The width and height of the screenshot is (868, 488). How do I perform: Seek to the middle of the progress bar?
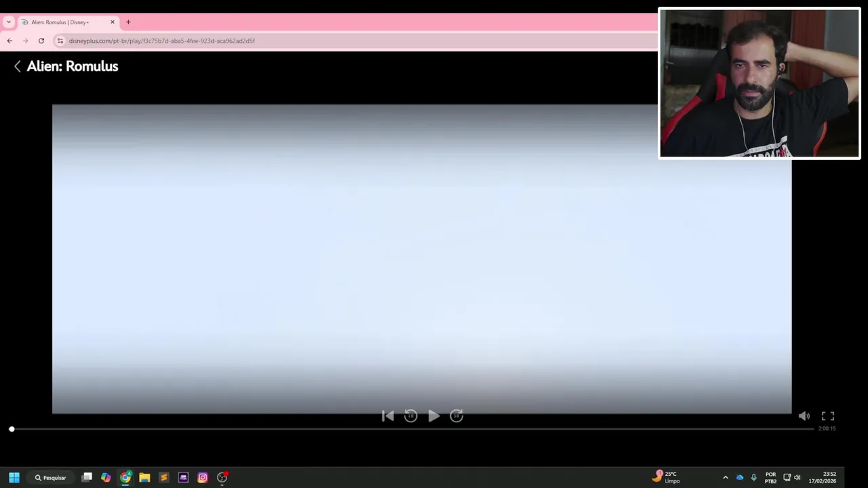[x=412, y=429]
